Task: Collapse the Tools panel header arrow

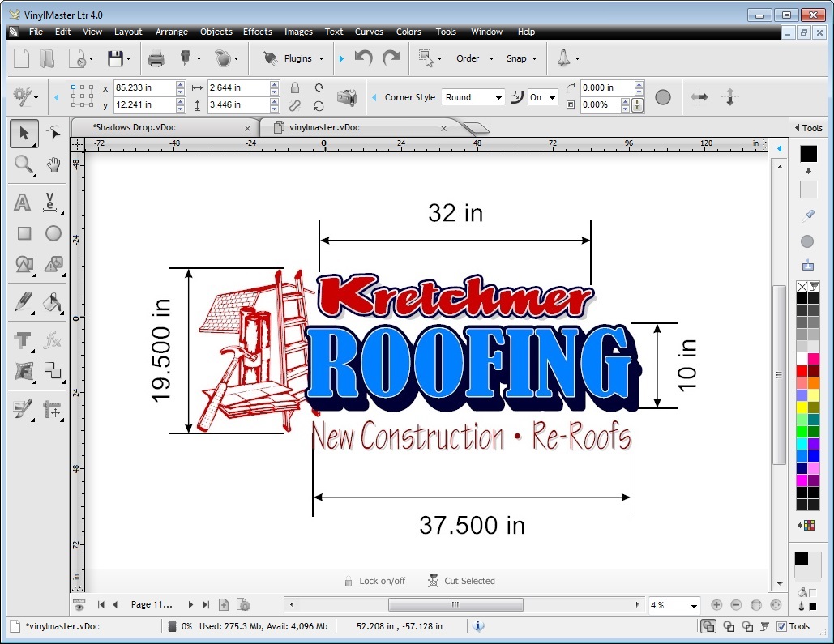Action: 797,128
